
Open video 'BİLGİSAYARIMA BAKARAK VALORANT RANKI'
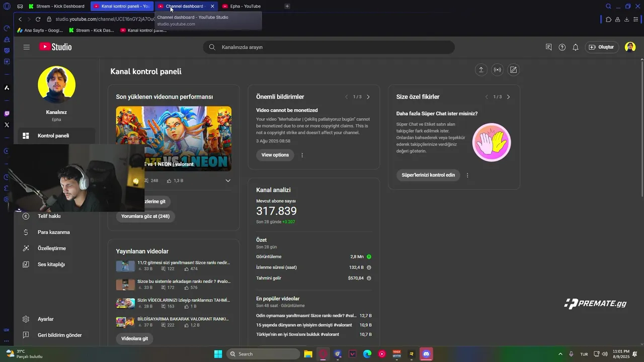pos(183,318)
